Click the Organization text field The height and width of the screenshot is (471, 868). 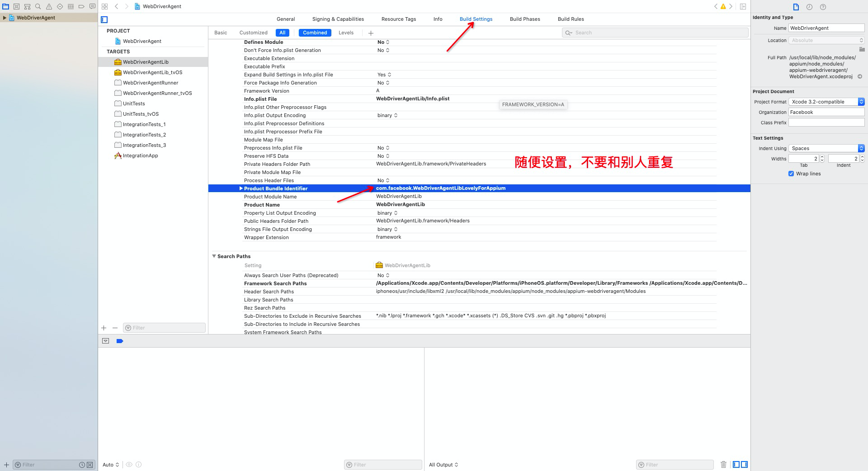pyautogui.click(x=826, y=112)
